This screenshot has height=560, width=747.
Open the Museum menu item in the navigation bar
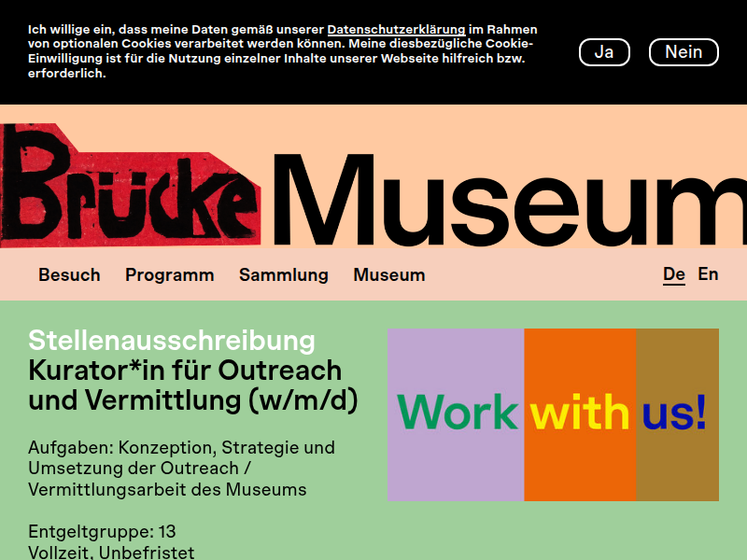tap(389, 274)
